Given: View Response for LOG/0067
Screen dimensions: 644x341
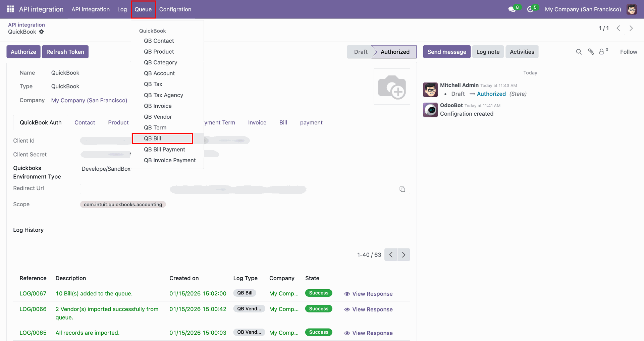Looking at the screenshot, I should 368,294.
